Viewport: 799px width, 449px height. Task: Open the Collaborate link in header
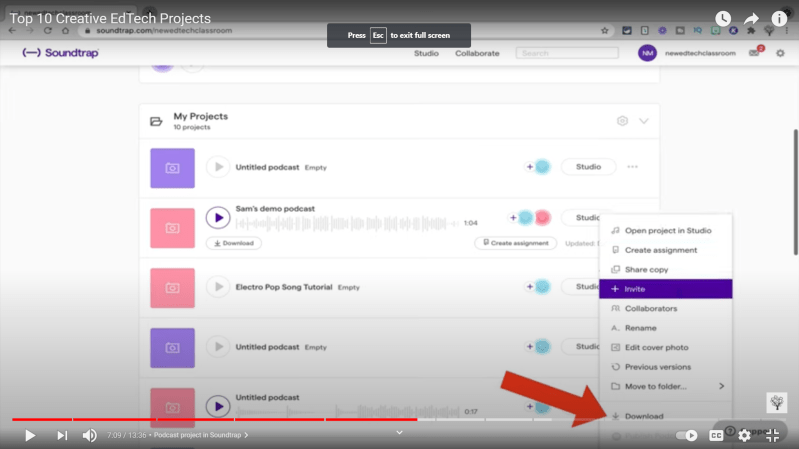click(x=477, y=53)
